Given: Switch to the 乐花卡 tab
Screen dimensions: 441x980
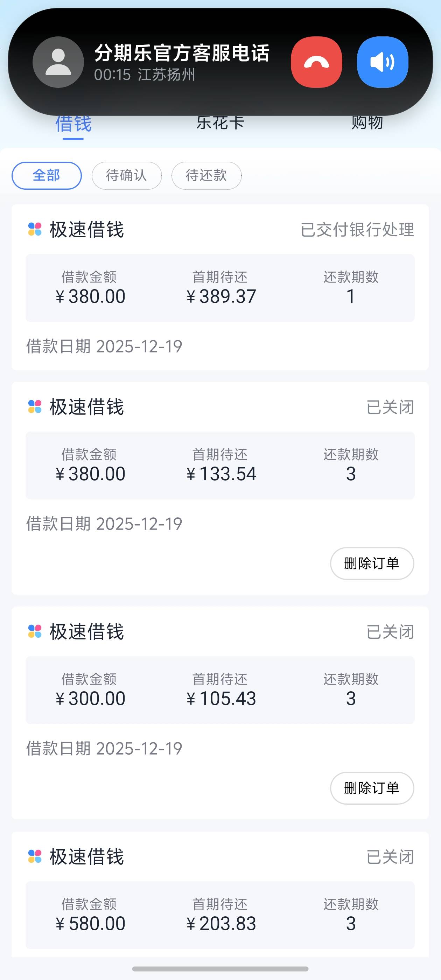Looking at the screenshot, I should coord(220,122).
